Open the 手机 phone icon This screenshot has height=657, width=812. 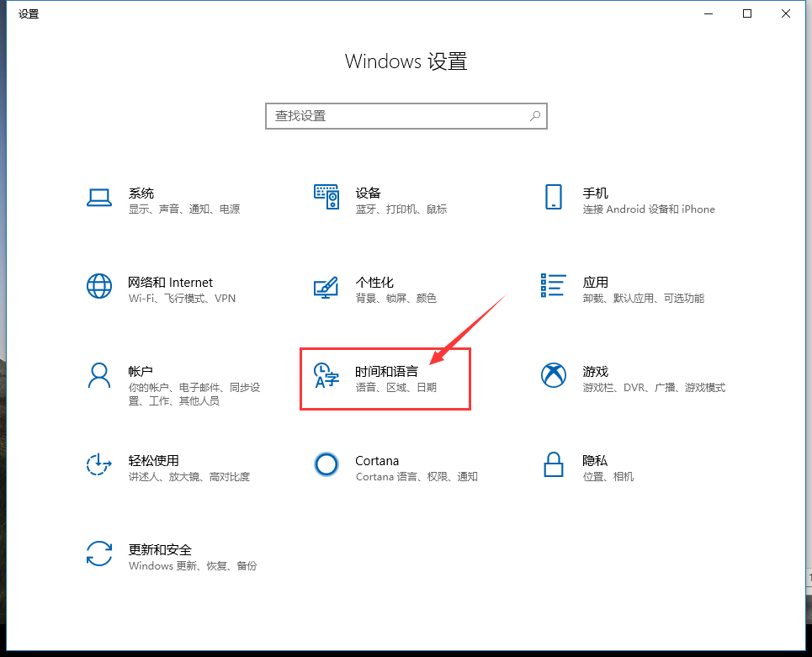[x=554, y=197]
